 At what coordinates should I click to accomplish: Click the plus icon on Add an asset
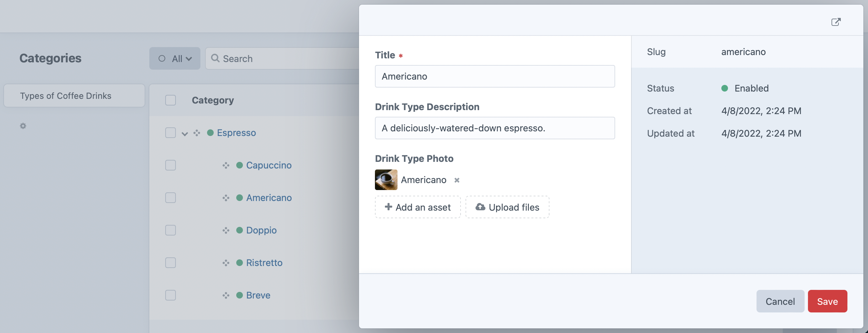click(389, 207)
